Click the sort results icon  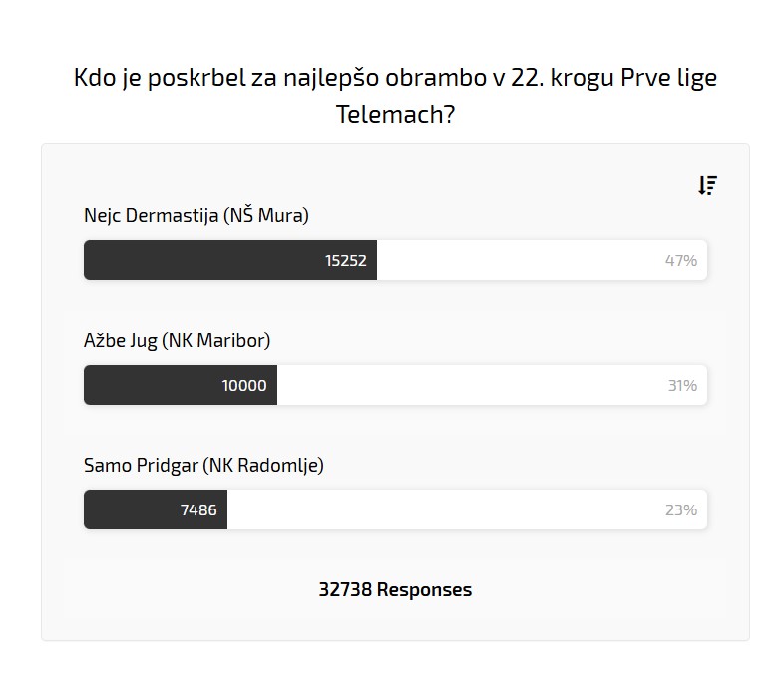tap(707, 185)
